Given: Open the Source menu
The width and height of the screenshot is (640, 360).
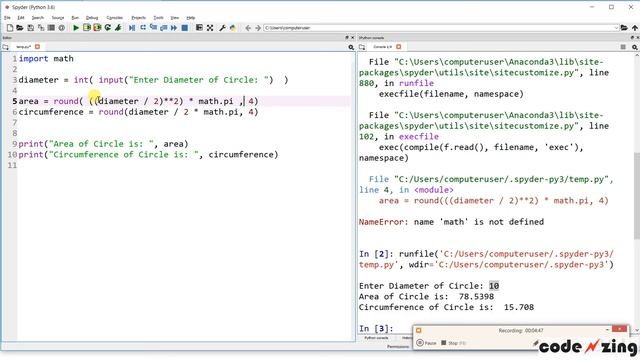Looking at the screenshot, I should [58, 18].
